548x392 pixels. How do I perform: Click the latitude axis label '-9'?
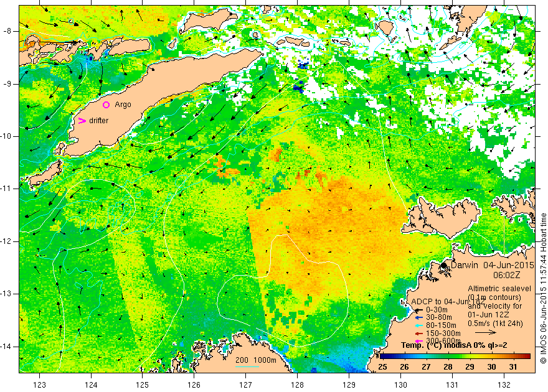click(7, 84)
